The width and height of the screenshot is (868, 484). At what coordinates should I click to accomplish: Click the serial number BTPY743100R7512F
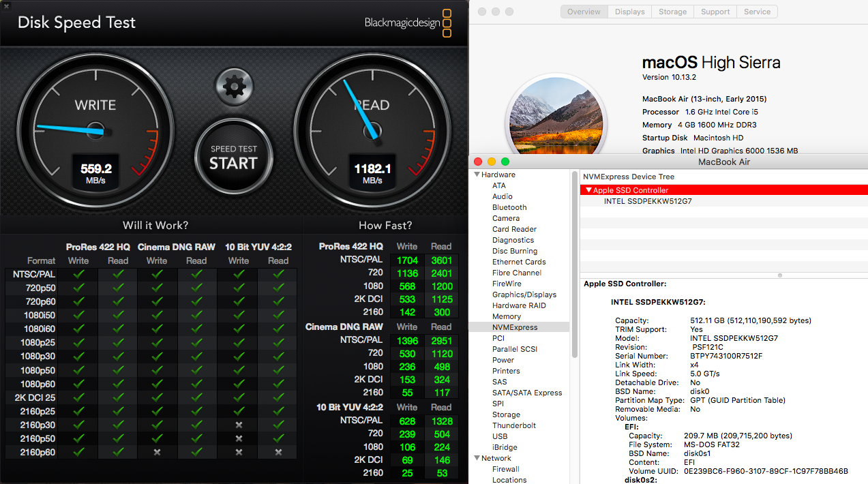[x=726, y=356]
